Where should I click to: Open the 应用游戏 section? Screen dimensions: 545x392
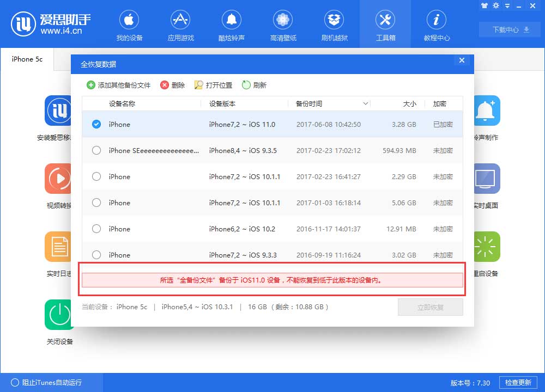pos(180,24)
